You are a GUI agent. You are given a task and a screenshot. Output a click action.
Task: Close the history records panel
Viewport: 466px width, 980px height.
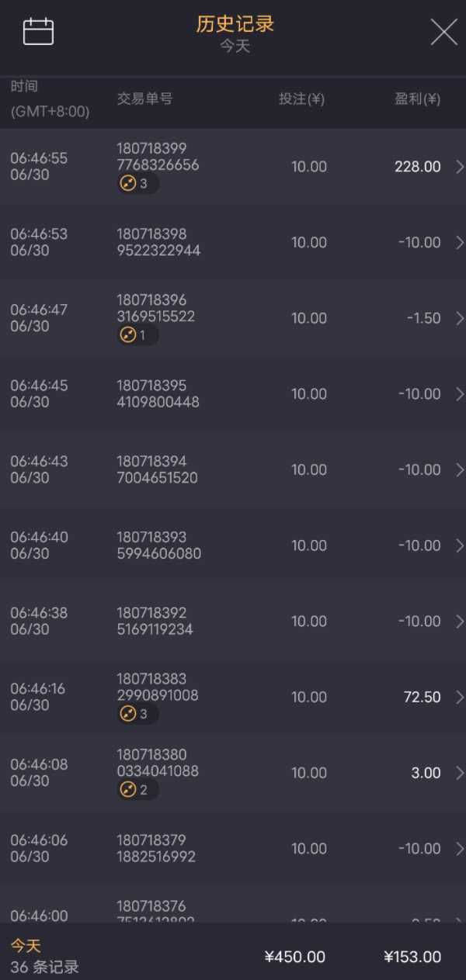443,32
